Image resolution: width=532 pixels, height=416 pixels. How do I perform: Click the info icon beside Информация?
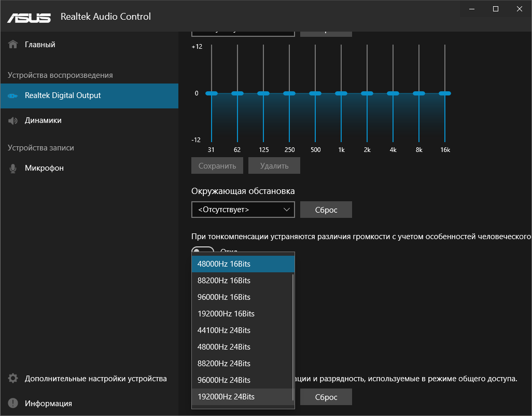tap(12, 403)
